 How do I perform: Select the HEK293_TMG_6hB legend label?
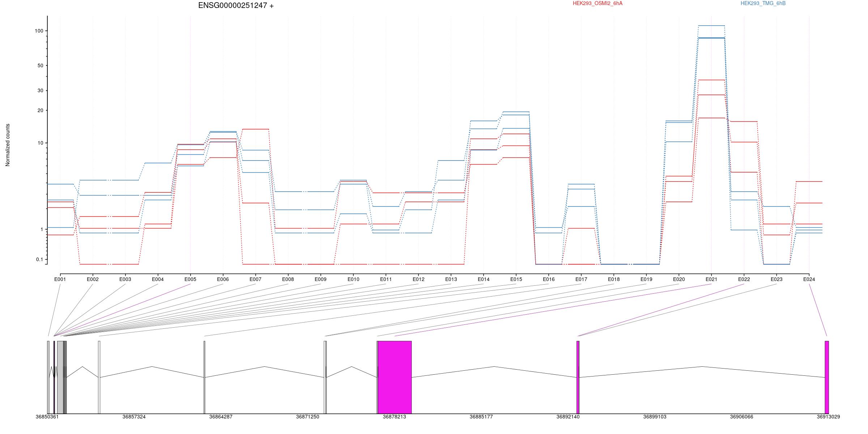(x=763, y=3)
